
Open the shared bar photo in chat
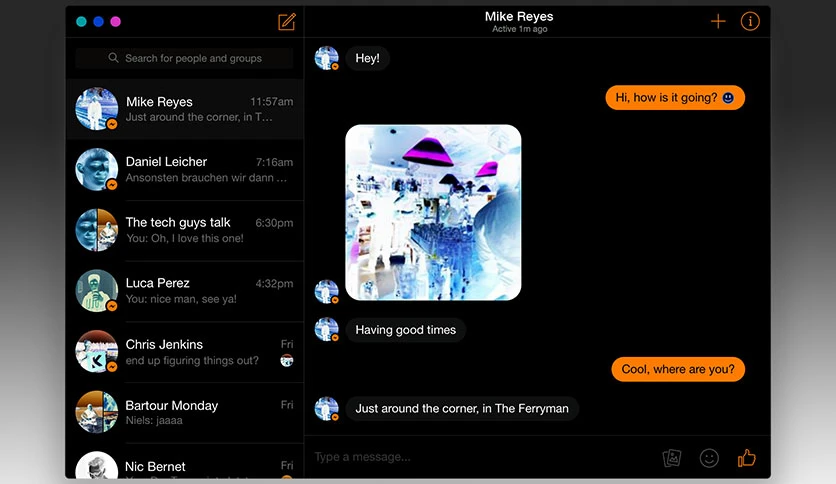[x=433, y=212]
